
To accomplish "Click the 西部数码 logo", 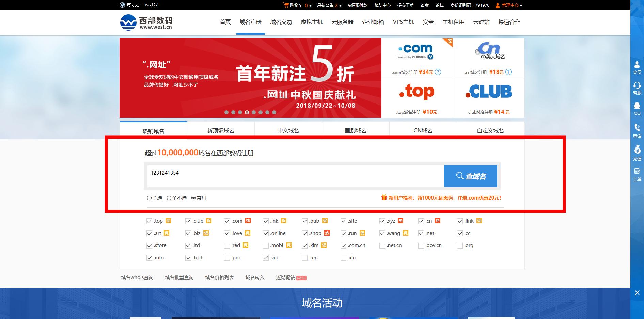I will point(146,22).
